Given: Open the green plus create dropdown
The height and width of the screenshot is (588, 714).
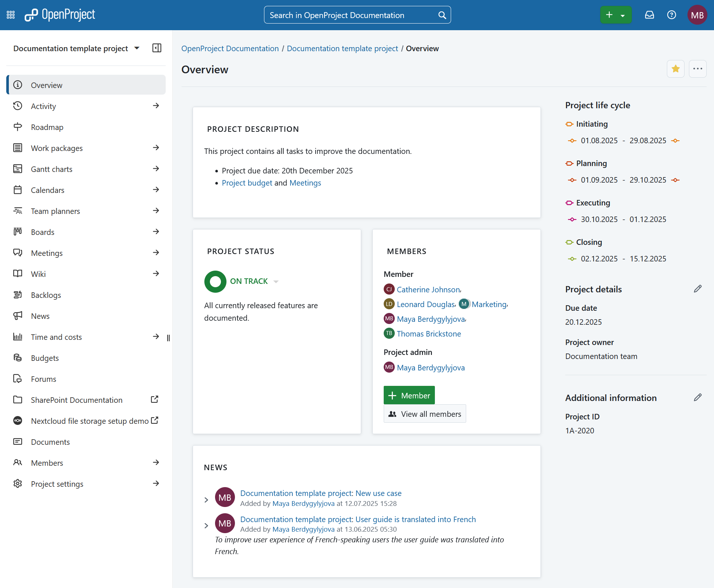Looking at the screenshot, I should (x=616, y=15).
